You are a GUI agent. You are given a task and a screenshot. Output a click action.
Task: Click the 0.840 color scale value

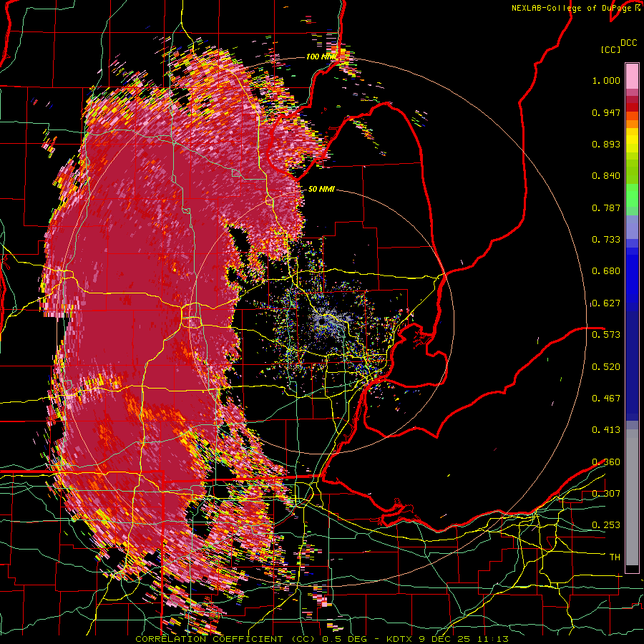point(606,176)
